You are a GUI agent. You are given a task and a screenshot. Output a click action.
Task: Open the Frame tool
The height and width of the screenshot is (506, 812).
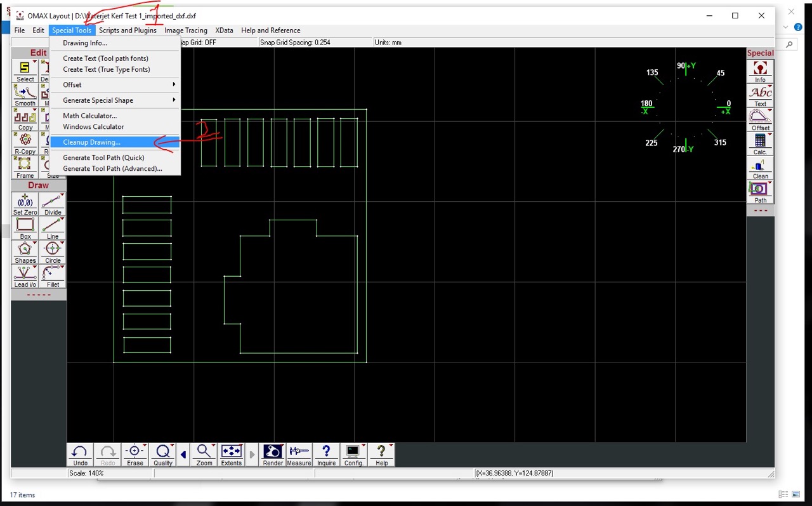(25, 167)
